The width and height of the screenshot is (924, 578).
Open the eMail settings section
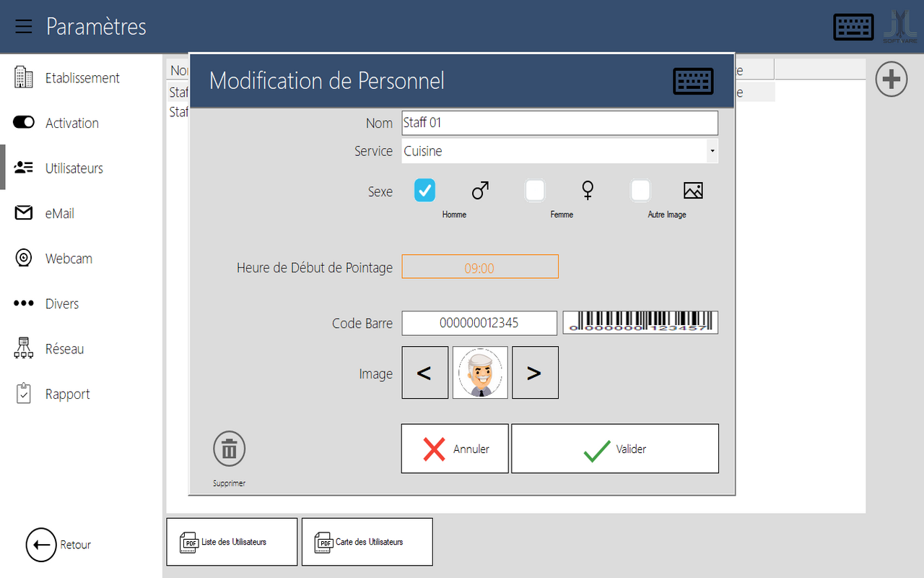tap(81, 213)
